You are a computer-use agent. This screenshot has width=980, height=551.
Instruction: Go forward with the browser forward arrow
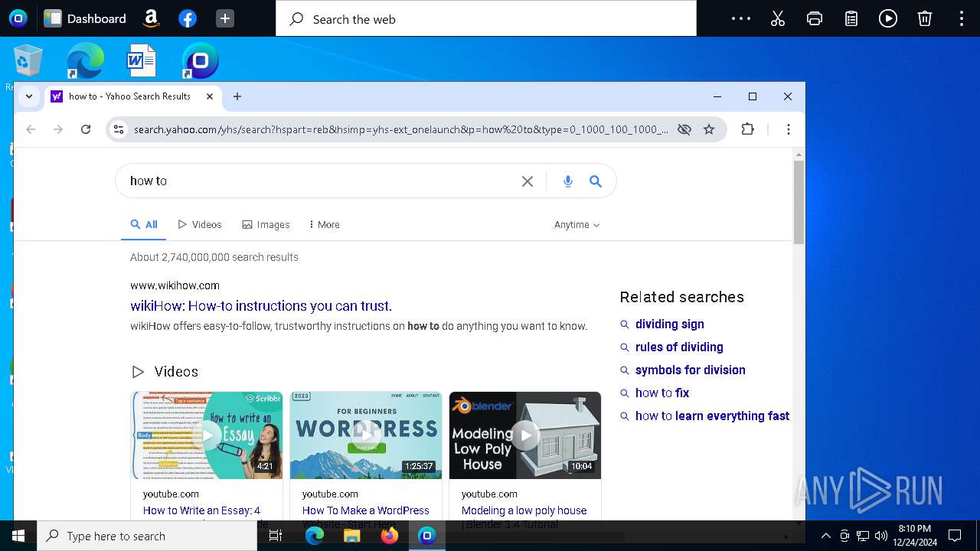click(58, 129)
